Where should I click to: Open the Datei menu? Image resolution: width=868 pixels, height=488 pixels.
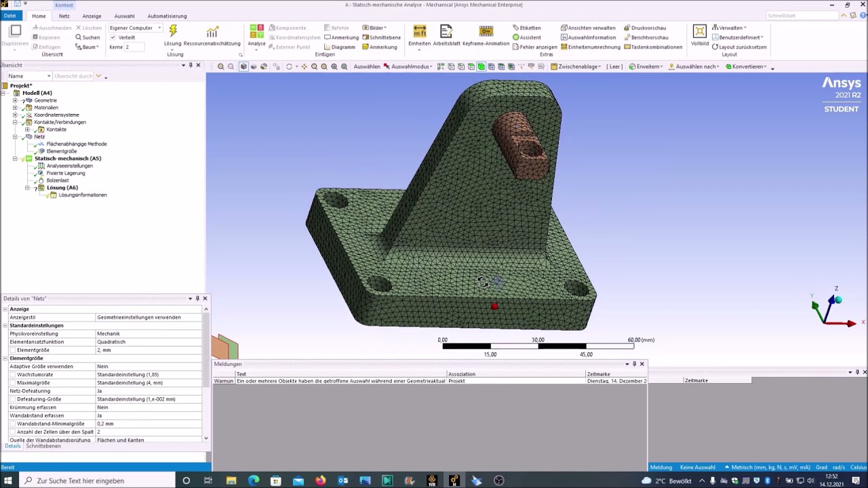click(x=10, y=16)
